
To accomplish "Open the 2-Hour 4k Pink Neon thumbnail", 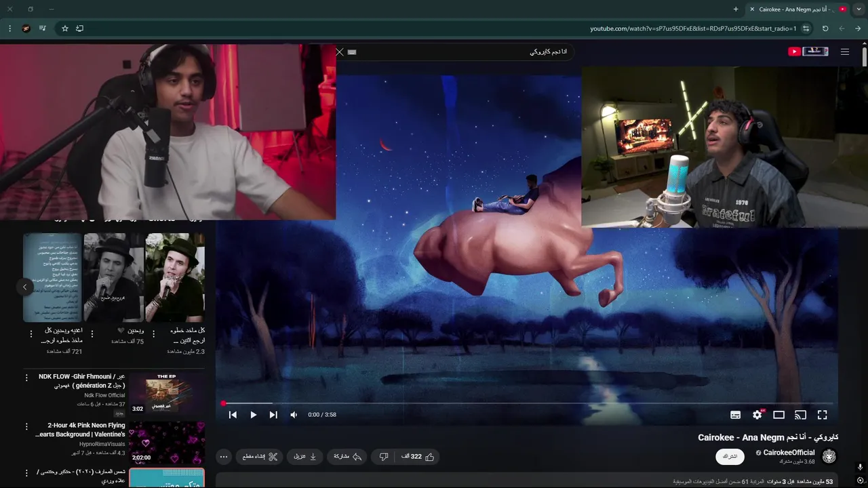I will [167, 443].
